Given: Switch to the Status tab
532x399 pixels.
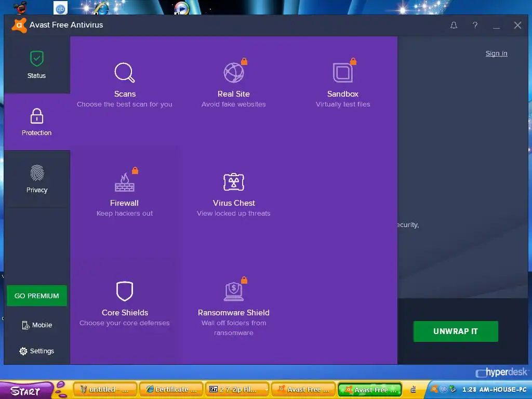Looking at the screenshot, I should 37,65.
